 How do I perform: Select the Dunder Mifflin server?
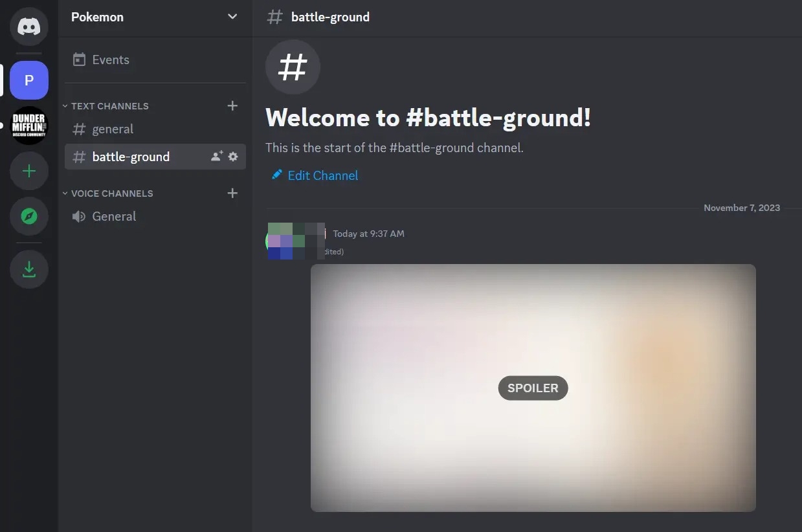[28, 126]
